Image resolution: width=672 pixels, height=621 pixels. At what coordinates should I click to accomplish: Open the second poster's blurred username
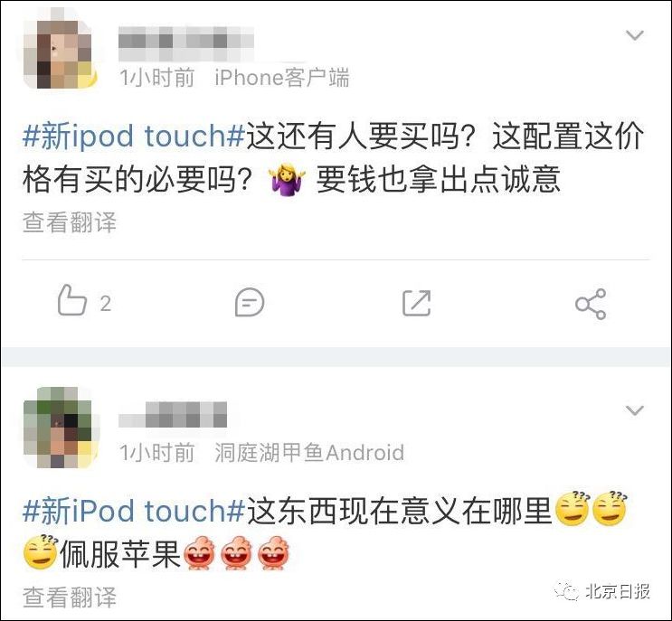pyautogui.click(x=173, y=415)
